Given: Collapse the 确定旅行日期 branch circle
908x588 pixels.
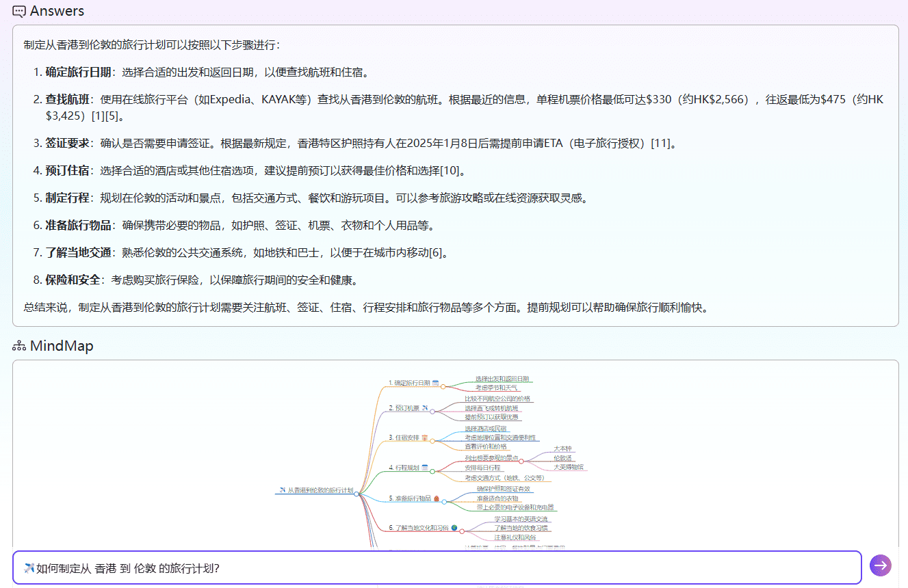Looking at the screenshot, I should 443,386.
